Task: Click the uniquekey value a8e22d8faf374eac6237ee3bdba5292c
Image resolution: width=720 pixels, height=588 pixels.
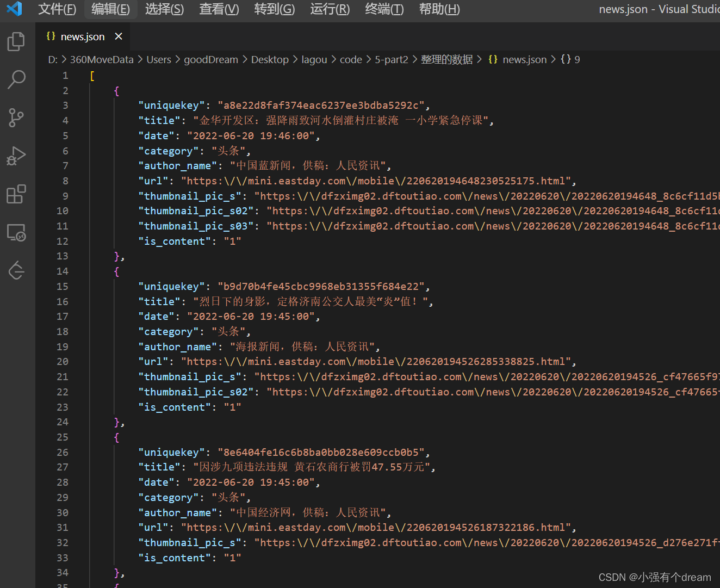Action: (x=321, y=106)
